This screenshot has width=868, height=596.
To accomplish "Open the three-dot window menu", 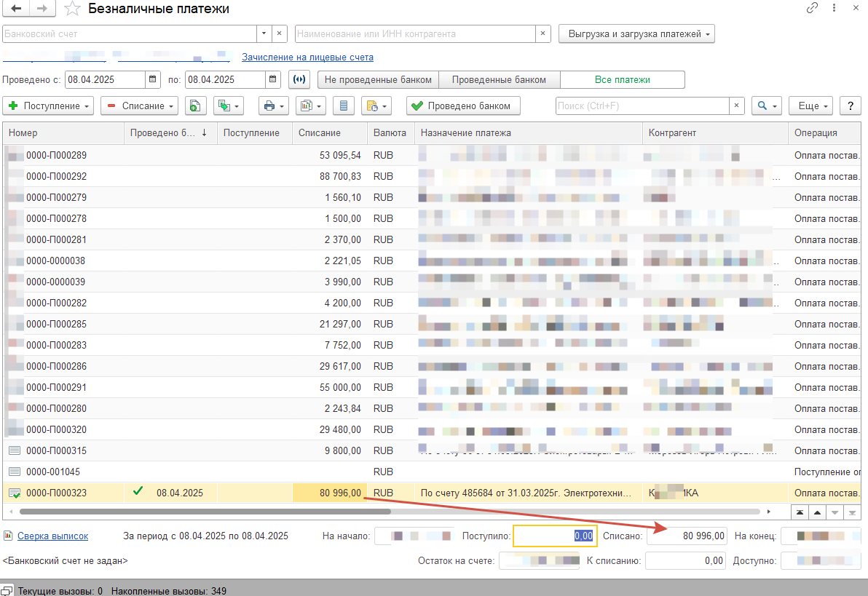I will (834, 8).
